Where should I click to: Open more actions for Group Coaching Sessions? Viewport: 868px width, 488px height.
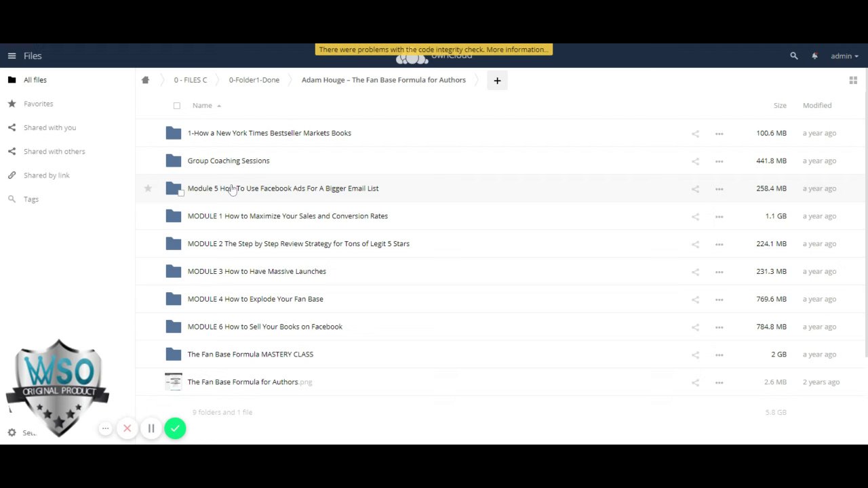(x=719, y=161)
